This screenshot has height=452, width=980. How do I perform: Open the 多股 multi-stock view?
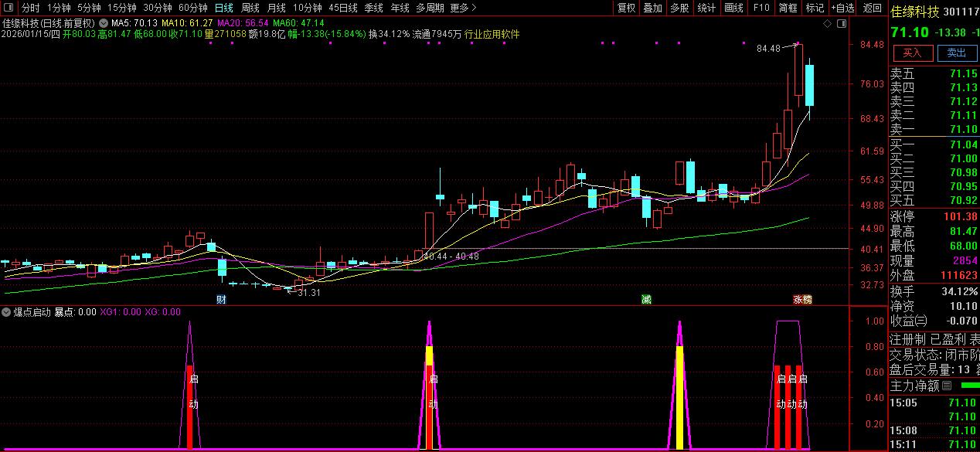click(679, 8)
